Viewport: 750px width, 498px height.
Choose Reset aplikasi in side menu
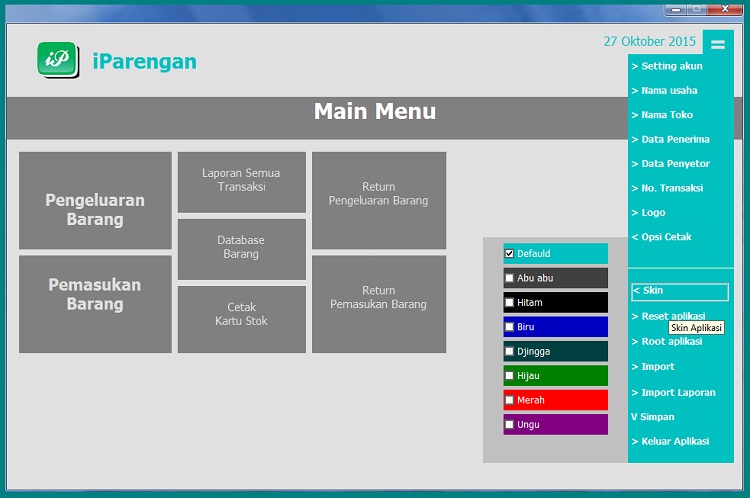(x=668, y=316)
